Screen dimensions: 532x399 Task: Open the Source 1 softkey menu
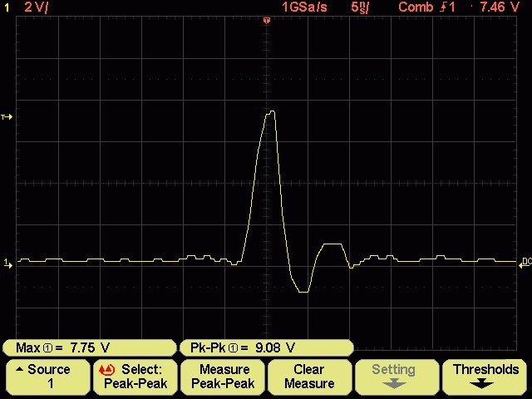[x=48, y=377]
